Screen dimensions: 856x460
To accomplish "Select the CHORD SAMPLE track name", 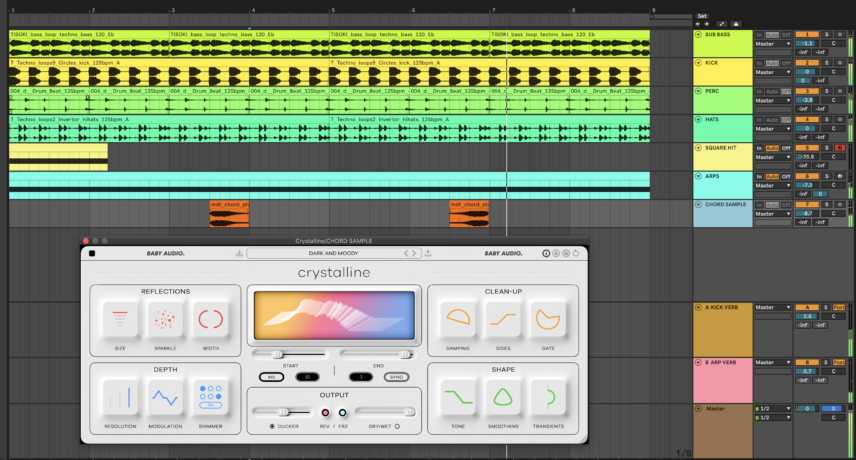I will click(726, 205).
